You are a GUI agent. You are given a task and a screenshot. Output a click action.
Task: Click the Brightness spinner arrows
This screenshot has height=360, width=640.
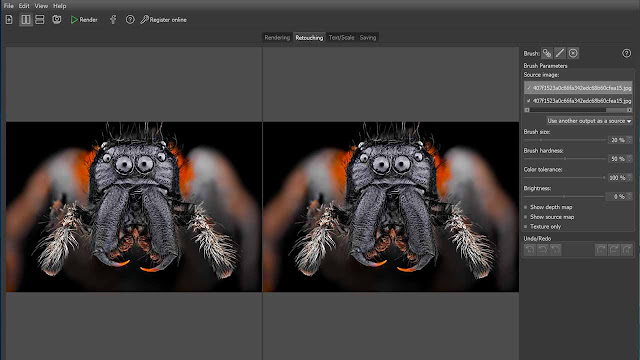(x=629, y=196)
